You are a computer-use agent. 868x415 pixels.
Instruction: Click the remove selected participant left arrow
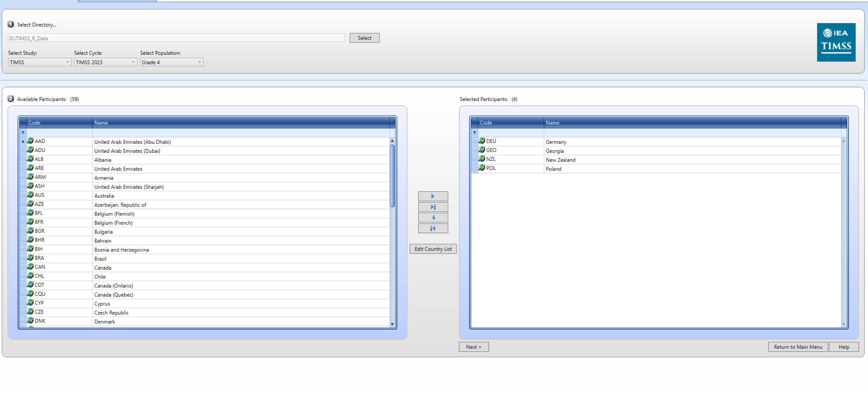coord(433,217)
